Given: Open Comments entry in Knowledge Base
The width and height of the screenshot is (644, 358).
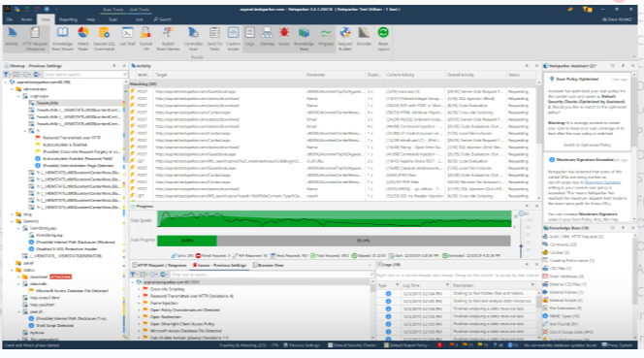Looking at the screenshot, I should (560, 244).
